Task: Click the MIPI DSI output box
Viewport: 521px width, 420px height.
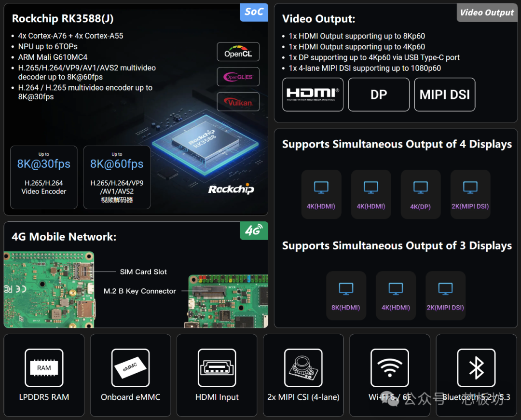Action: 445,95
